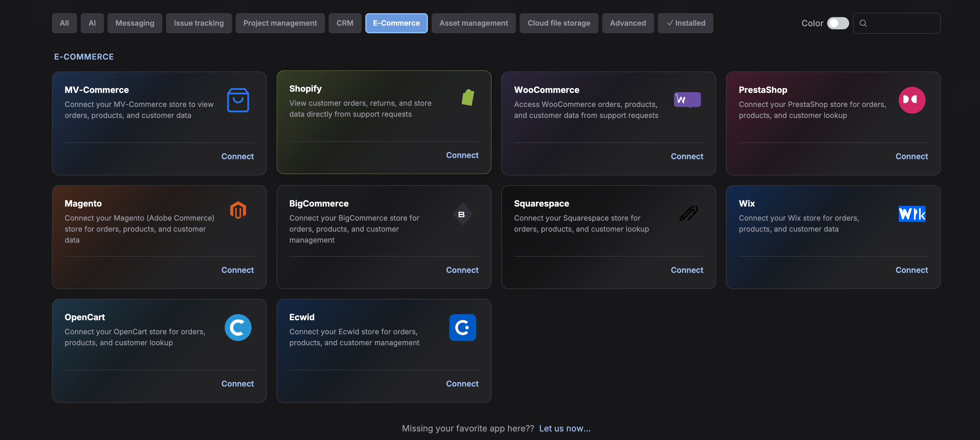Toggle the Color switch on
The height and width of the screenshot is (440, 980).
point(837,23)
